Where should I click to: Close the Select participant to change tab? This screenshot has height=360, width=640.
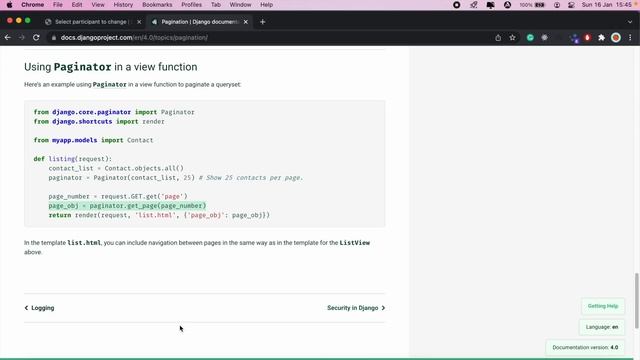[139, 22]
